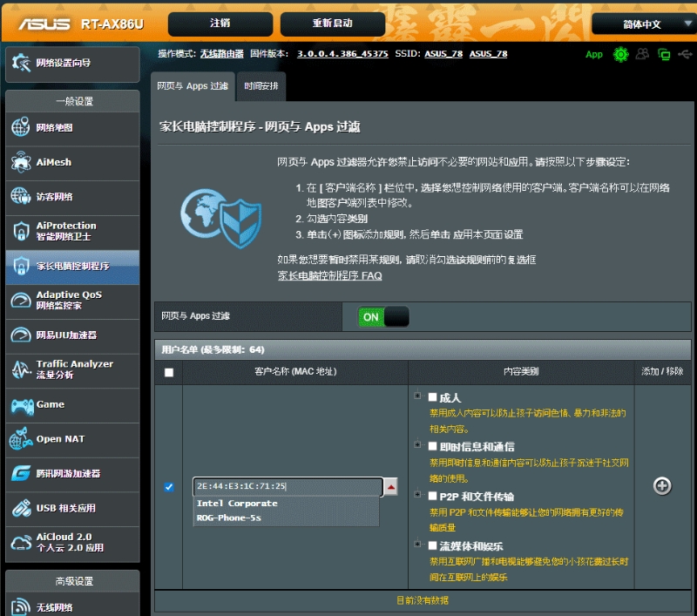Expand the 流媒体和娱乐 category tree
Screen dimensions: 697x616
point(417,544)
